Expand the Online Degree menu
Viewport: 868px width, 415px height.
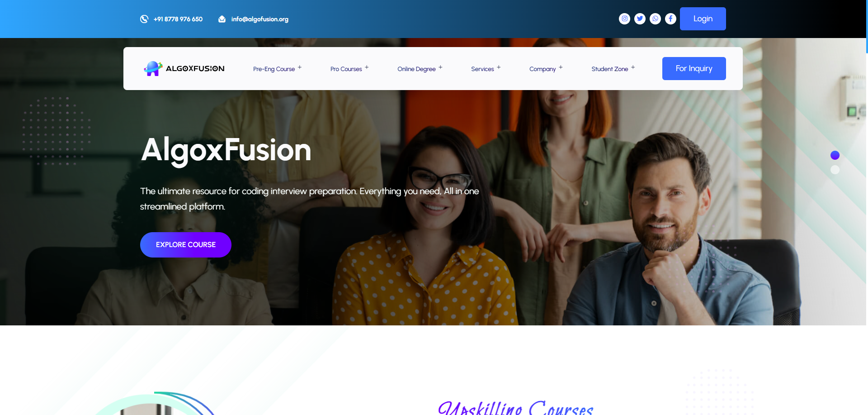420,69
